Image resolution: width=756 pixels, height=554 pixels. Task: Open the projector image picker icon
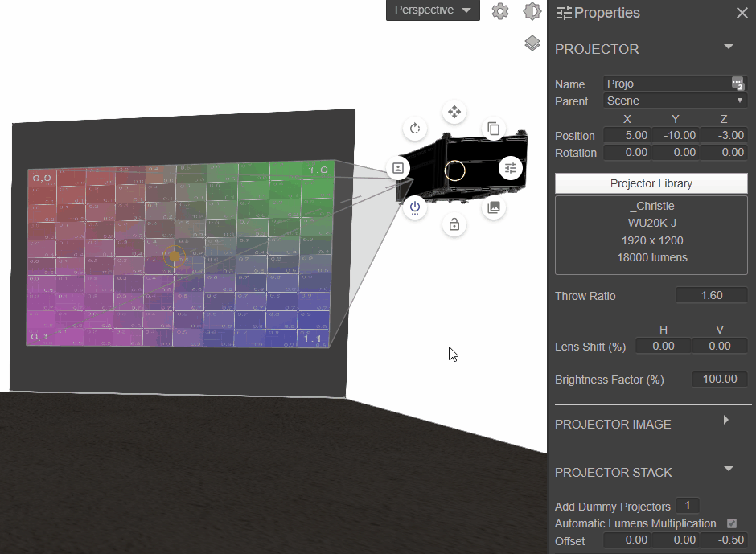click(x=493, y=207)
